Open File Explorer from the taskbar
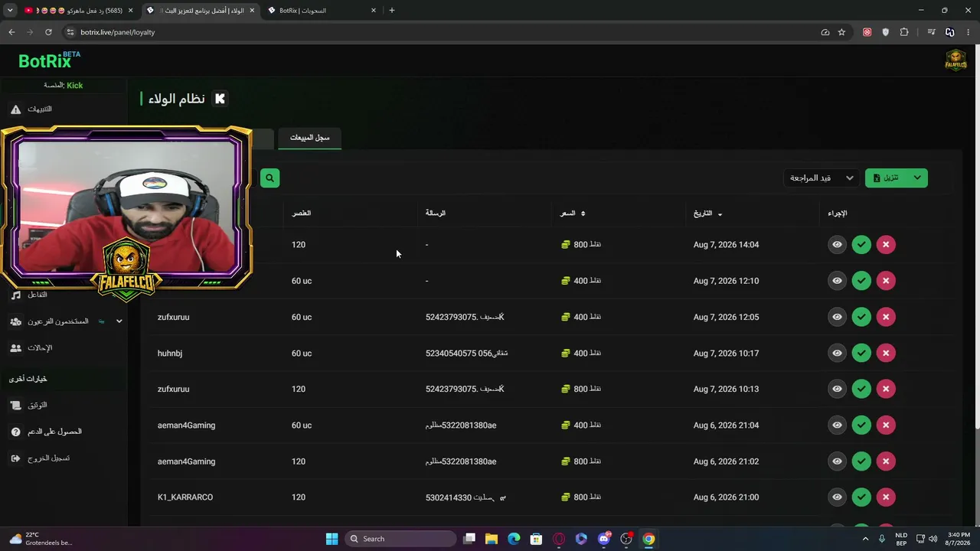Screen dimensions: 980x551 click(491, 539)
